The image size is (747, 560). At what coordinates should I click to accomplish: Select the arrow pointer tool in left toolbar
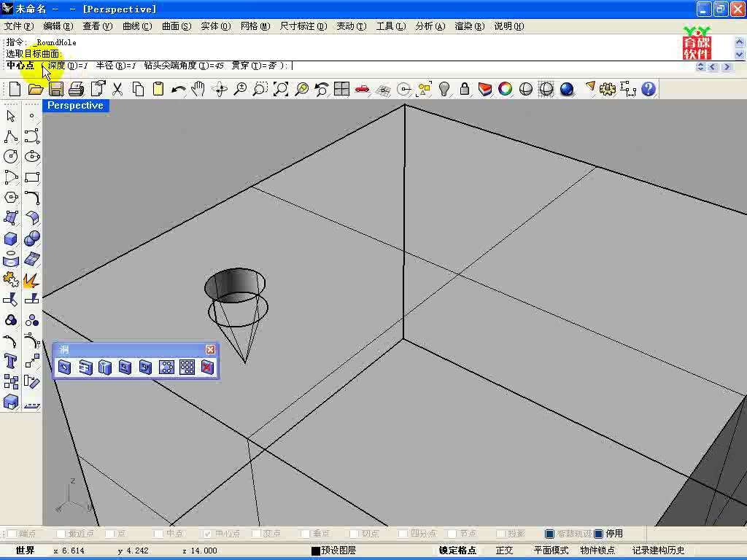click(11, 116)
